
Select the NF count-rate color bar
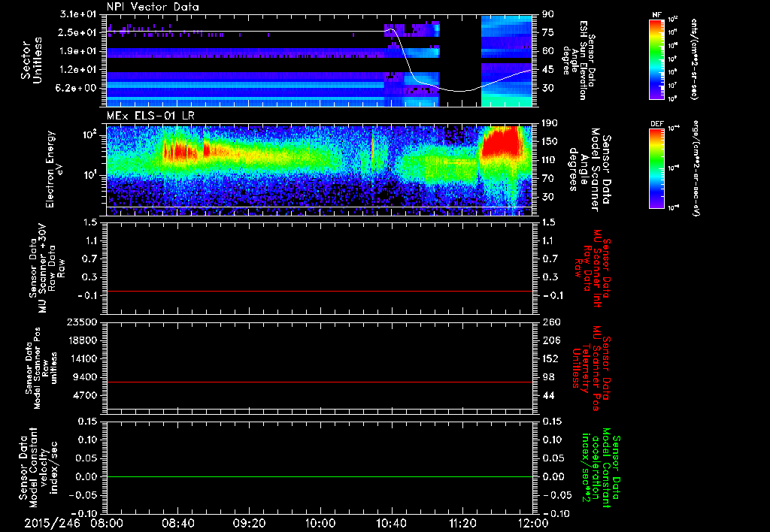coord(657,59)
